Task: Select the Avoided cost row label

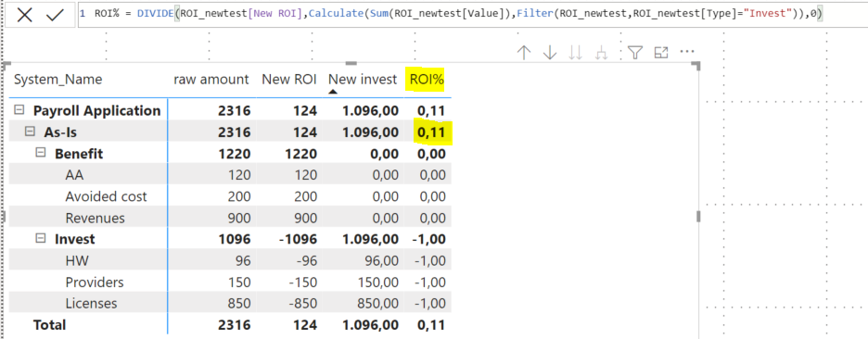Action: point(107,196)
